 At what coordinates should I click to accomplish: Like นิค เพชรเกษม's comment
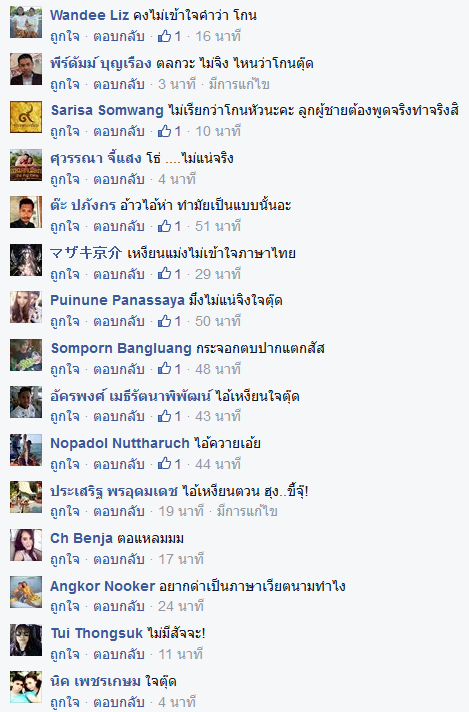(65, 702)
